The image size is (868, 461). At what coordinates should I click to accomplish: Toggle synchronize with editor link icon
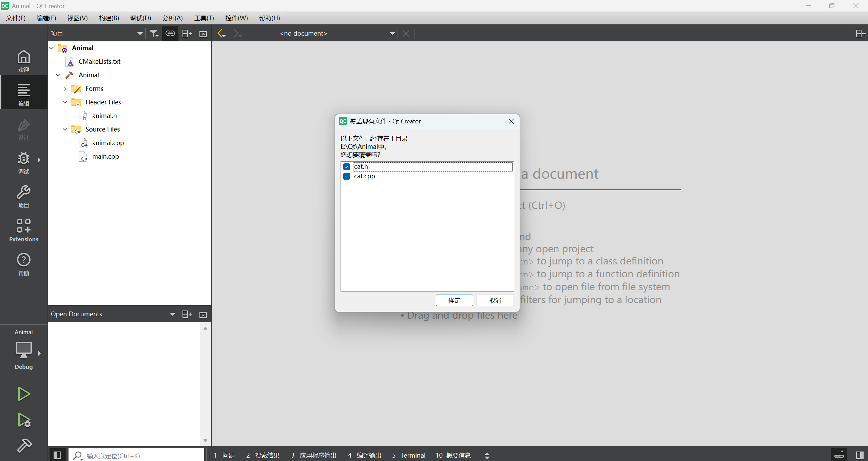point(170,33)
